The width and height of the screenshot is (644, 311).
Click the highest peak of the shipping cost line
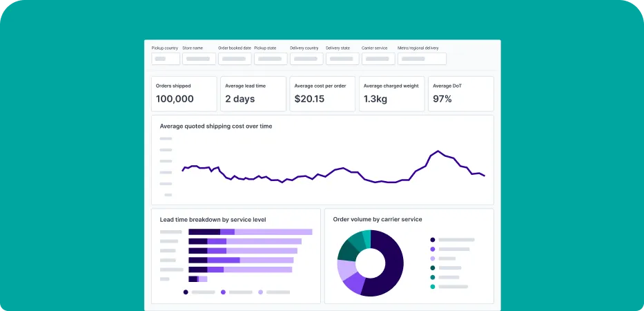[x=438, y=151]
